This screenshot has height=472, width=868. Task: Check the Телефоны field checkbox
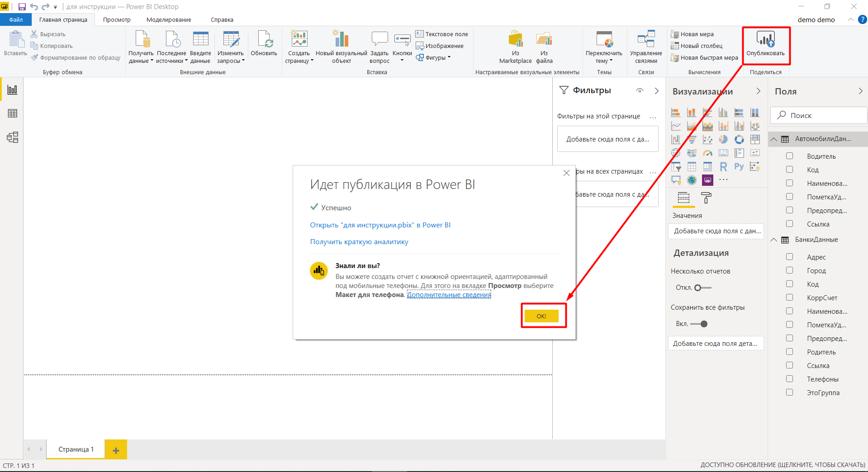[789, 379]
